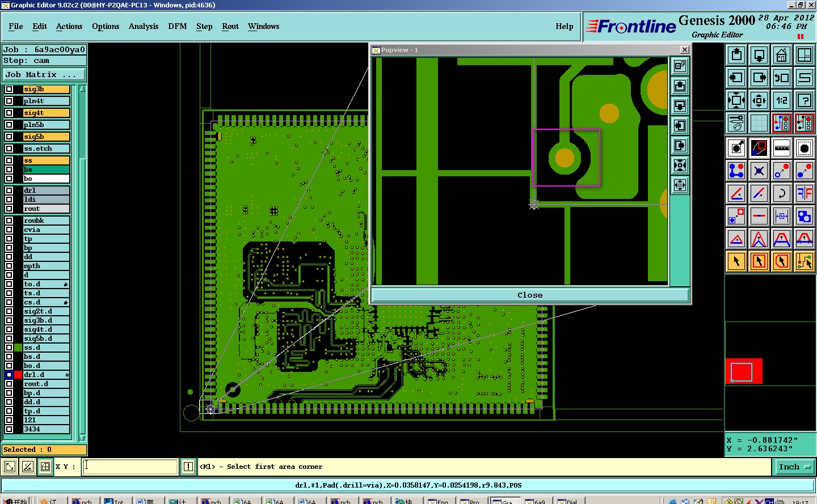Select the dashed-border octagon pad tool

805,149
